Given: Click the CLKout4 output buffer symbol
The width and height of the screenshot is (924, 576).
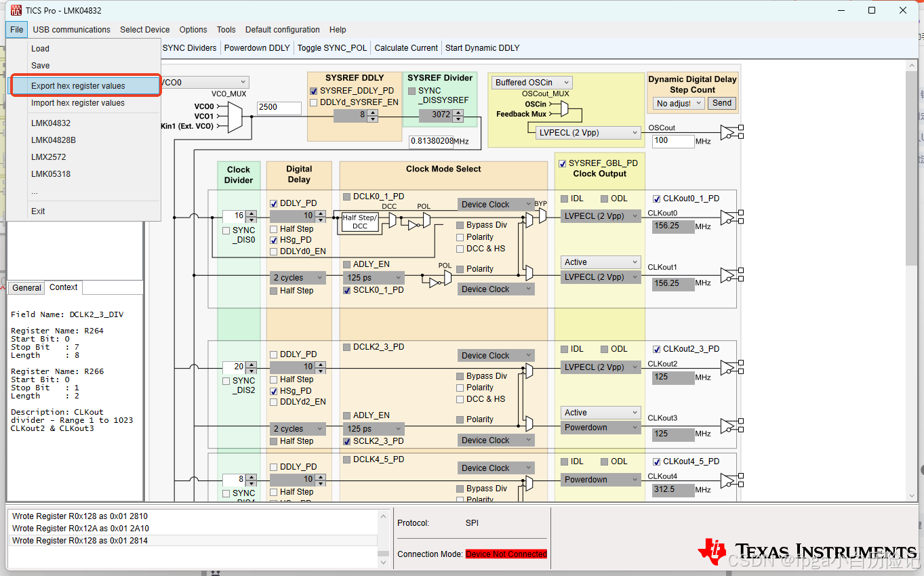Looking at the screenshot, I should tap(732, 480).
